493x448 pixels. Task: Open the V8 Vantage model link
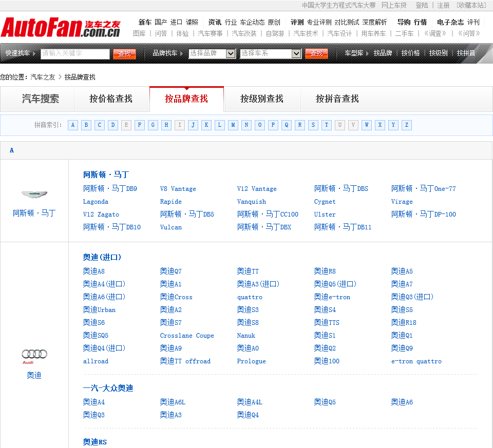pyautogui.click(x=178, y=189)
